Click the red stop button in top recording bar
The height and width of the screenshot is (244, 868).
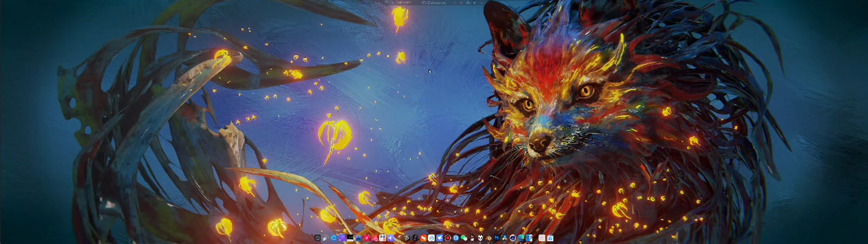coord(461,3)
